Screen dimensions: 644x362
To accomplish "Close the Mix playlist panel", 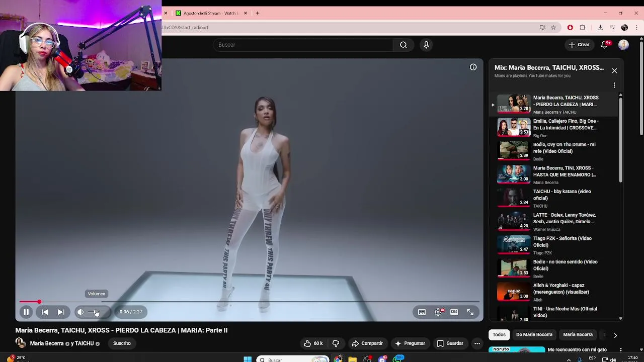I will pos(614,71).
